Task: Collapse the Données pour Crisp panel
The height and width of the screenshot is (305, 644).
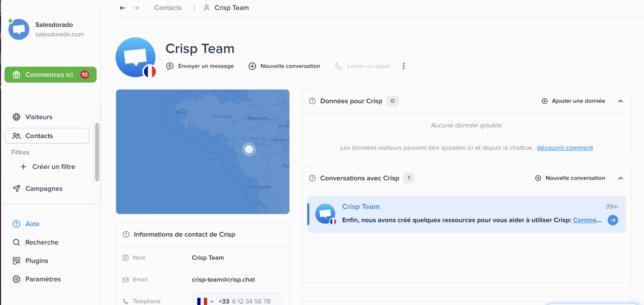Action: click(x=620, y=101)
